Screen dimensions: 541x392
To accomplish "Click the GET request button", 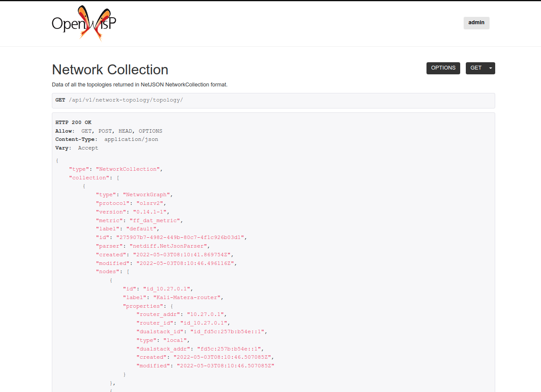I will [x=476, y=68].
